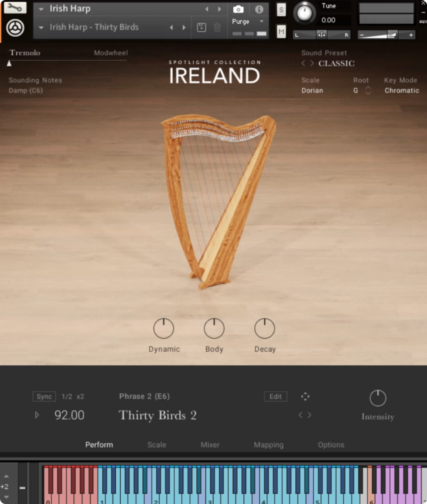The image size is (427, 504).
Task: Click the Intensity knob
Action: coord(378,398)
